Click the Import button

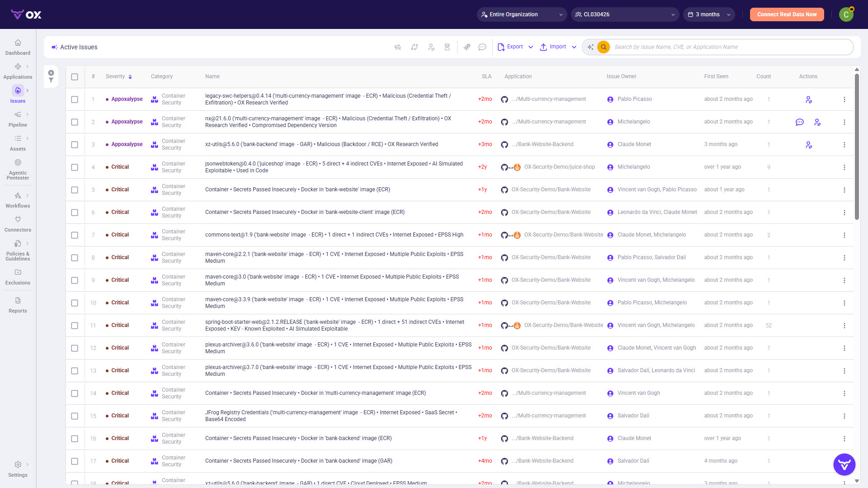[x=553, y=47]
